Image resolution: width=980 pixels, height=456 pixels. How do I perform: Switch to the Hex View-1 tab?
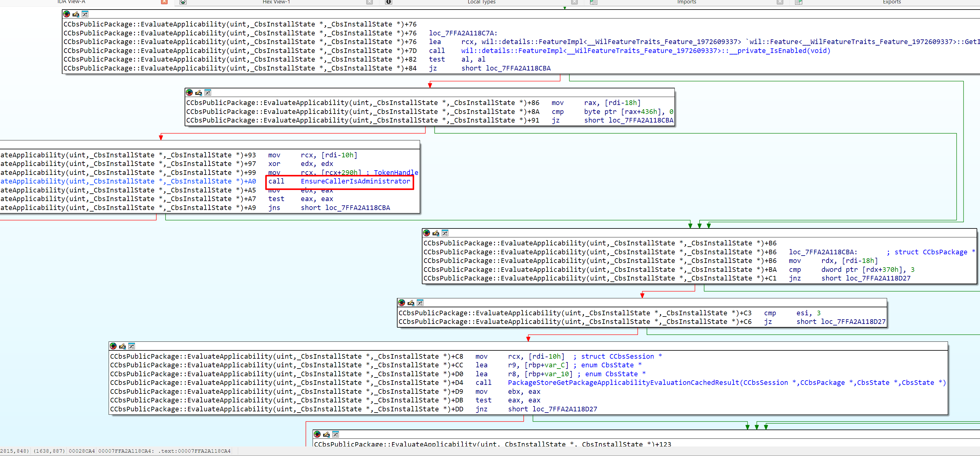pyautogui.click(x=276, y=2)
